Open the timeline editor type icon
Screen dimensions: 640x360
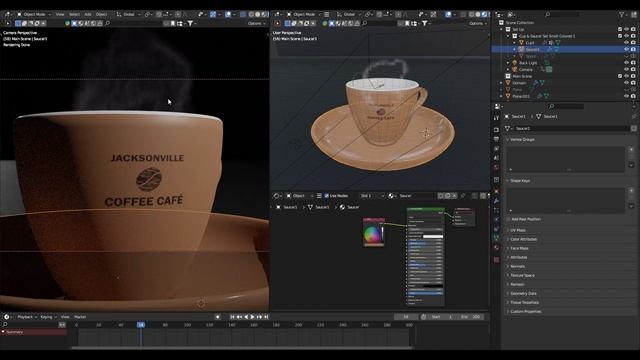tap(7, 317)
